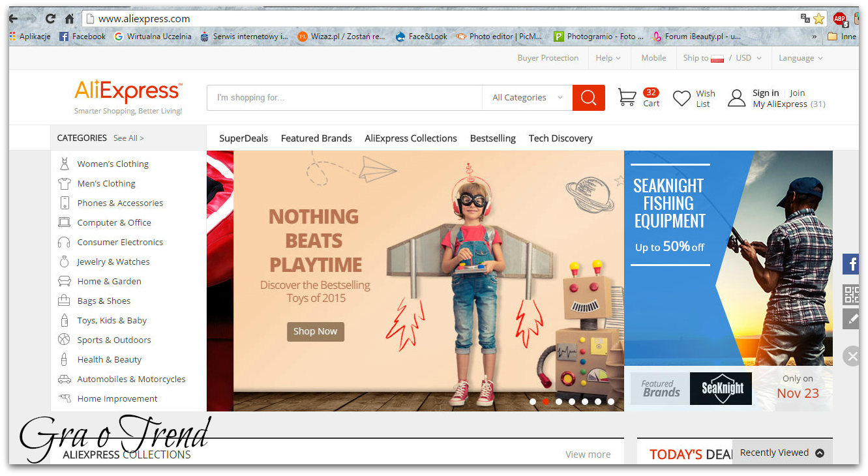Go back in browser history
Screen dimensions: 868x476
pos(13,18)
